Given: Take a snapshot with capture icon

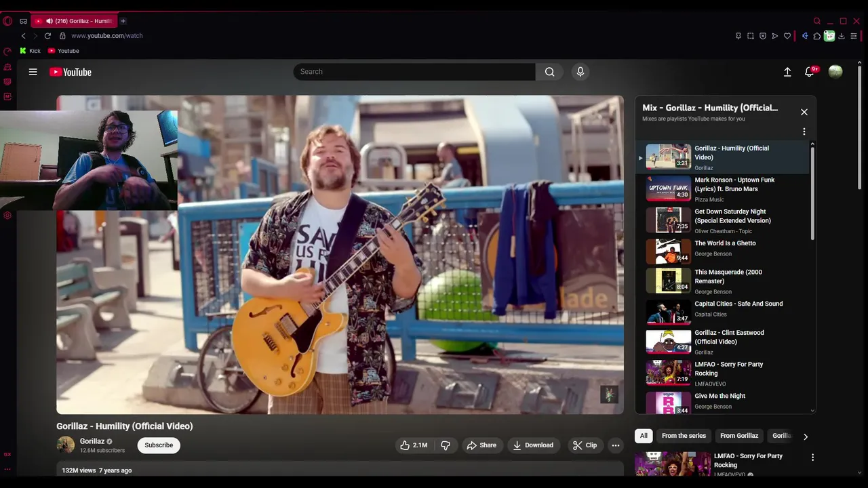Looking at the screenshot, I should [x=751, y=36].
